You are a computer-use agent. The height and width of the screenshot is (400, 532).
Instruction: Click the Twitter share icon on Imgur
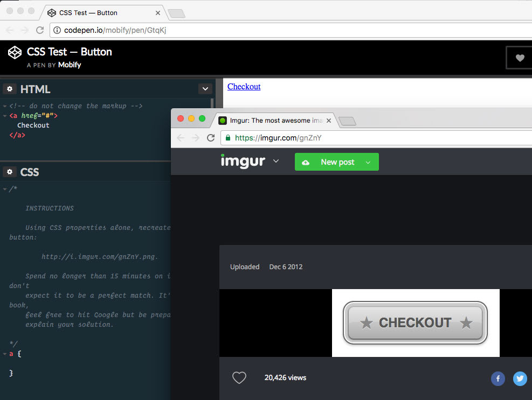click(520, 378)
